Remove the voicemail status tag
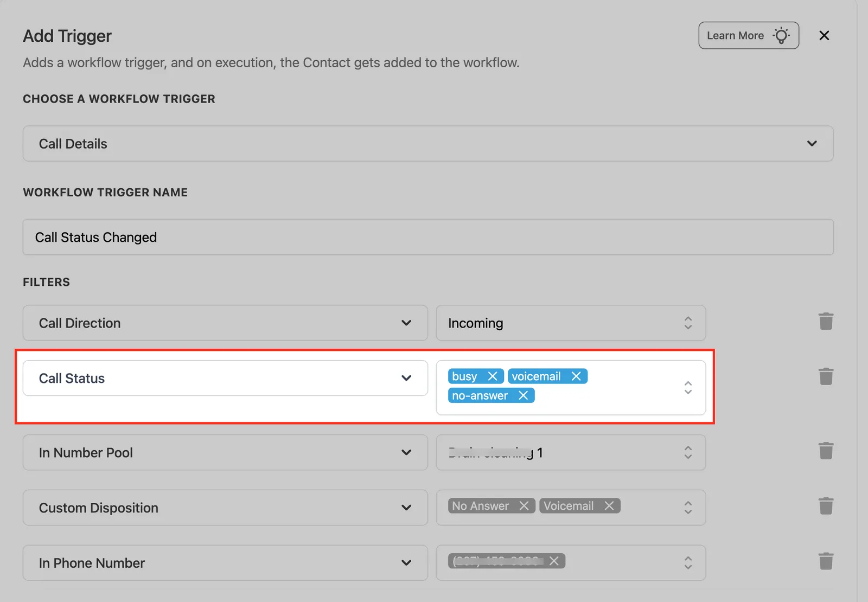 pyautogui.click(x=576, y=376)
